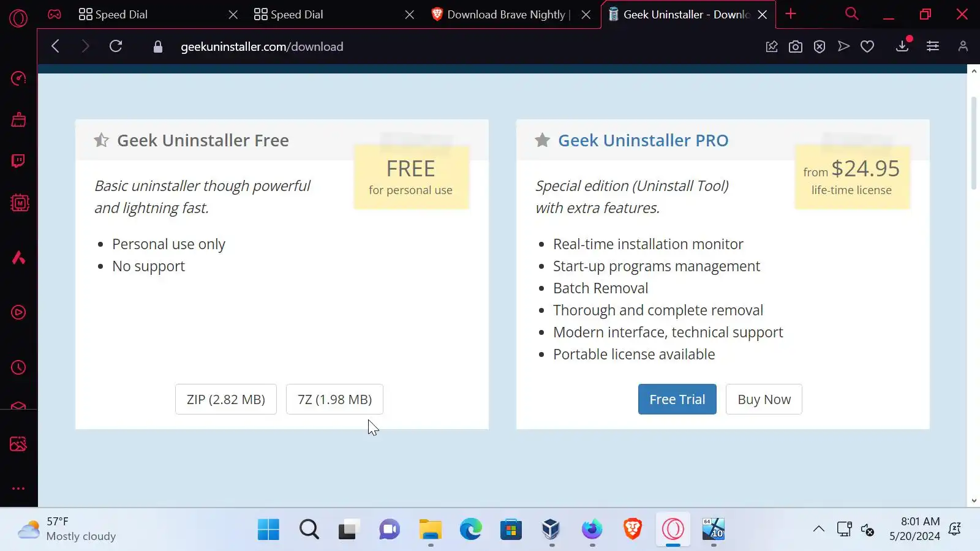
Task: Click 'Personal use only' list item
Action: coord(168,244)
